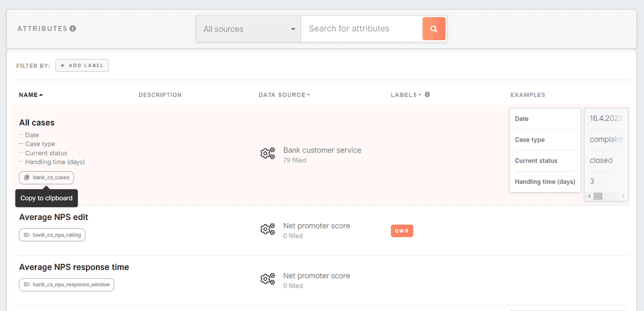644x311 pixels.
Task: Click the Search for attributes field
Action: coord(361,29)
